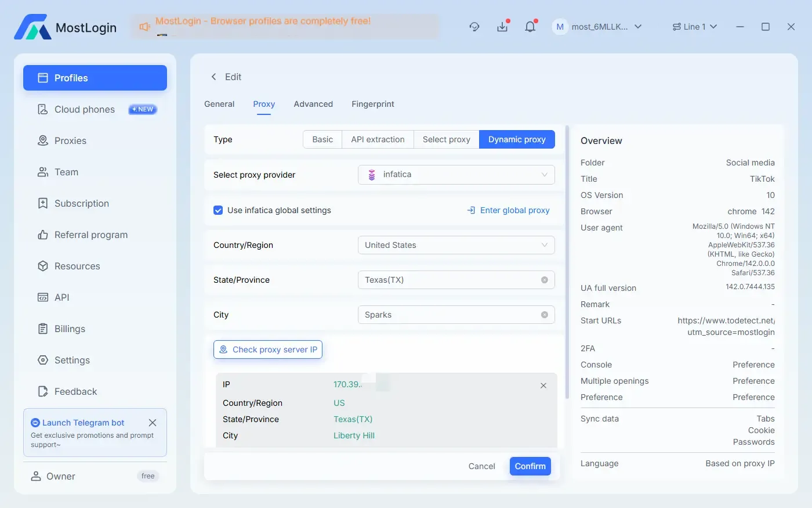Click Check proxy server IP

[x=267, y=350]
